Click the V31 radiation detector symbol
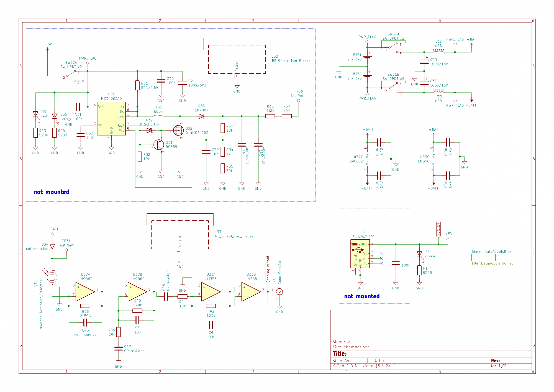The width and height of the screenshot is (554, 392). pos(52,277)
